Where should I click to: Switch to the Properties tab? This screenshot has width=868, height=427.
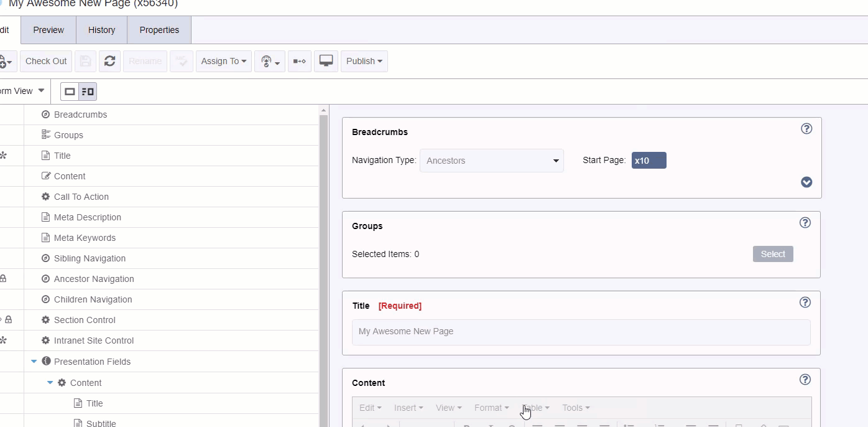pos(159,30)
